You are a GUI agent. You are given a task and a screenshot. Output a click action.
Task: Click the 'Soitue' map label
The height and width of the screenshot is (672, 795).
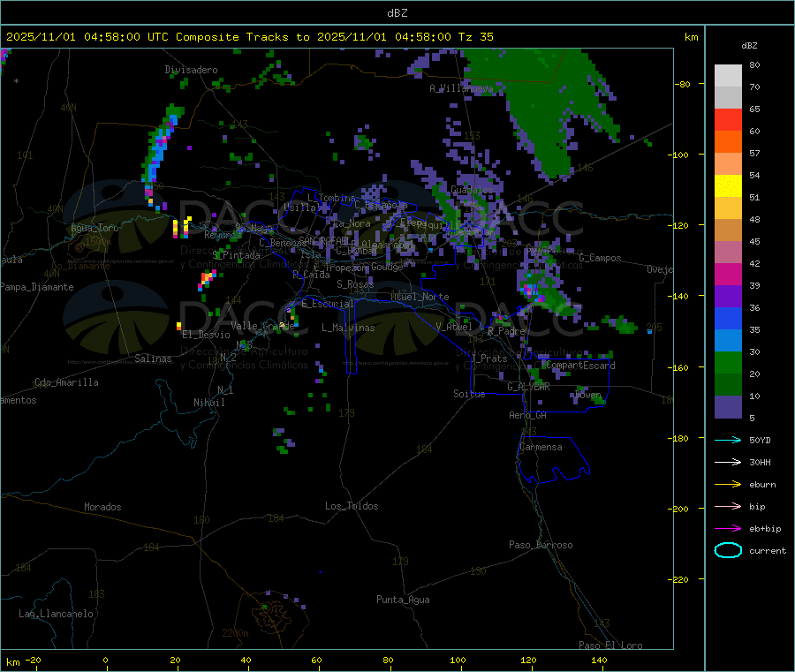[469, 394]
